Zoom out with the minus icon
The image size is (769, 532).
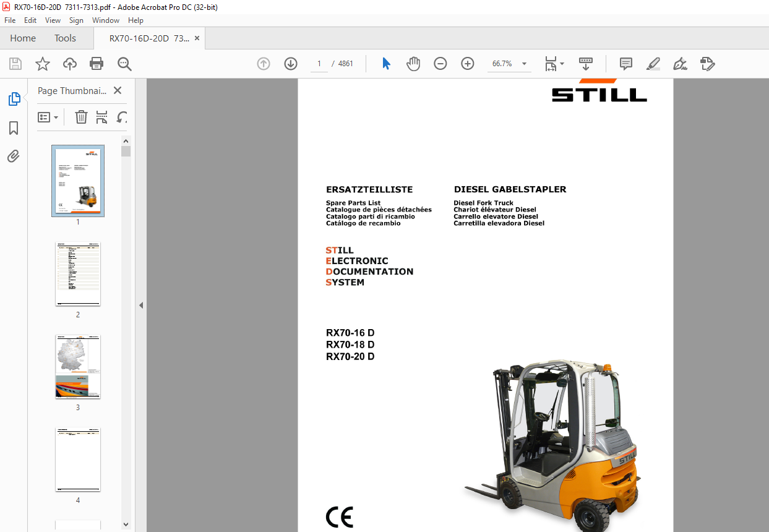(440, 64)
